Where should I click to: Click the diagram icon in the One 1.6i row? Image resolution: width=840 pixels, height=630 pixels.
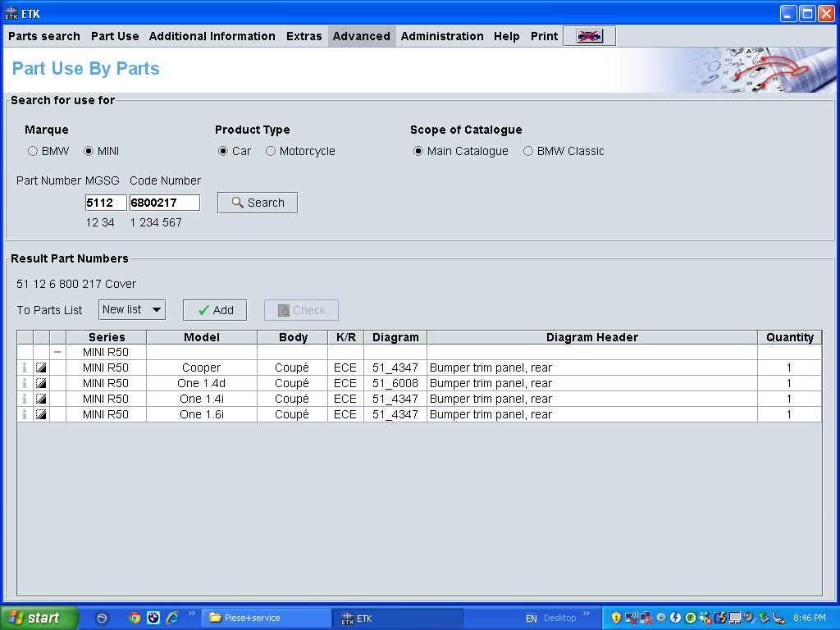pos(41,414)
